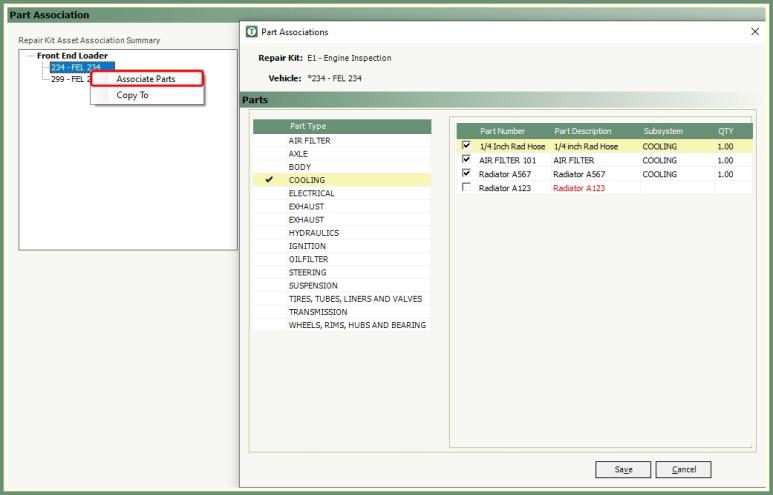Select Copy To in context menu
Screen dimensions: 773x495
pyautogui.click(x=132, y=96)
